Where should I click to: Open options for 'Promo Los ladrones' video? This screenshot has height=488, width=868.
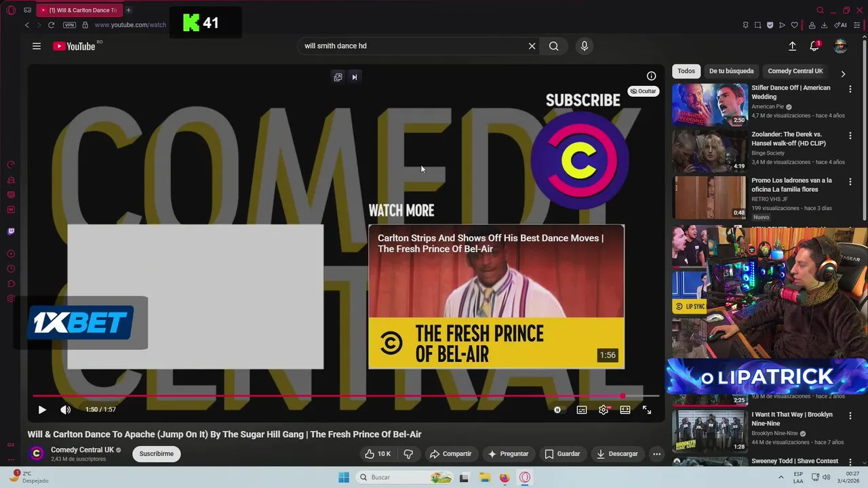click(850, 182)
